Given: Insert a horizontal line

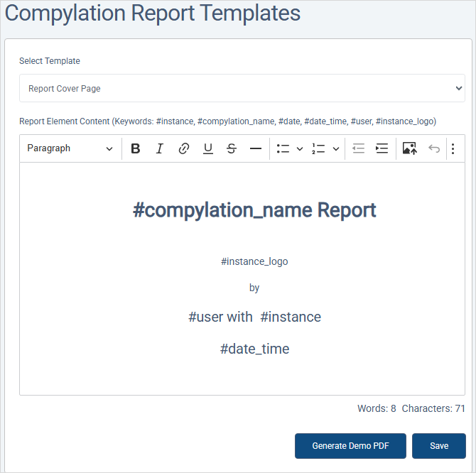Looking at the screenshot, I should point(256,148).
